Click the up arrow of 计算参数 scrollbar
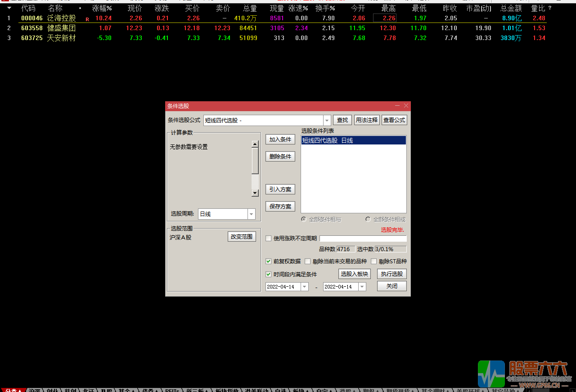 click(x=255, y=144)
